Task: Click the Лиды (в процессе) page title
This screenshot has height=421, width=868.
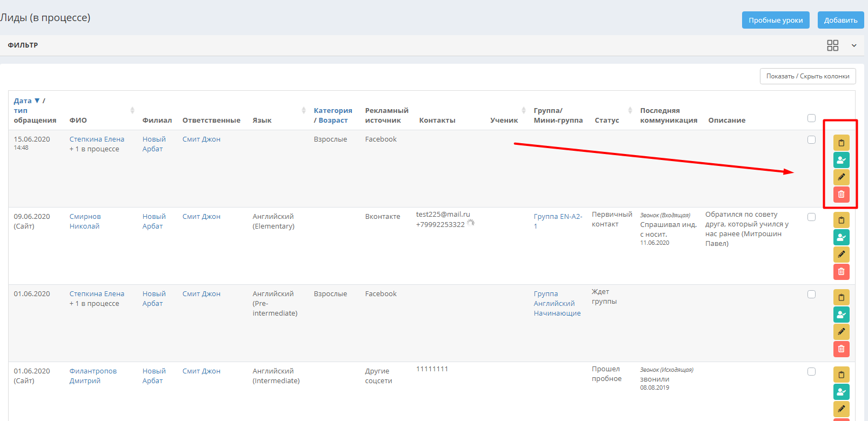Action: tap(45, 17)
